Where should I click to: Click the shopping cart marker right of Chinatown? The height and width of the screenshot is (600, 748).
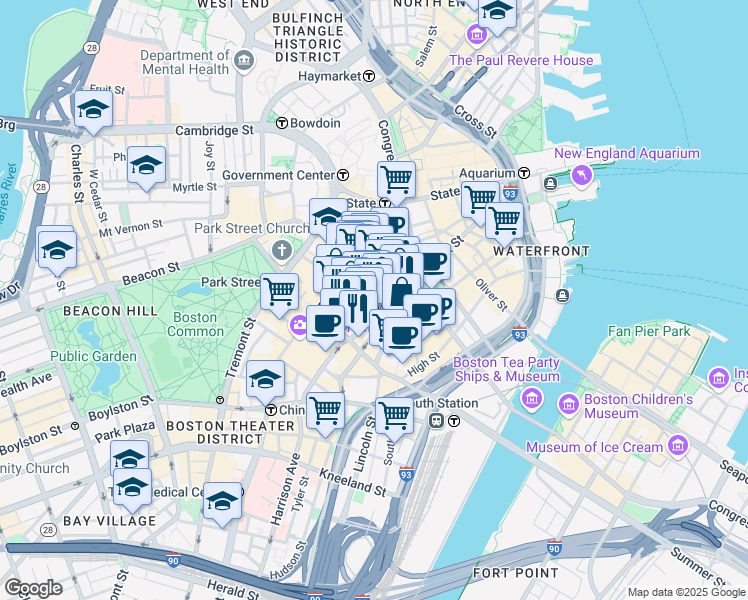click(x=325, y=414)
